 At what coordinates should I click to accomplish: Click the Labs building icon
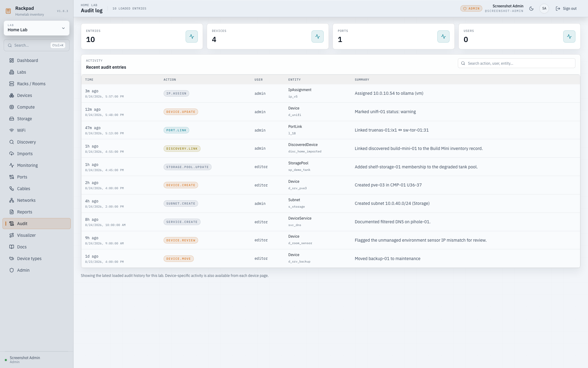click(12, 72)
